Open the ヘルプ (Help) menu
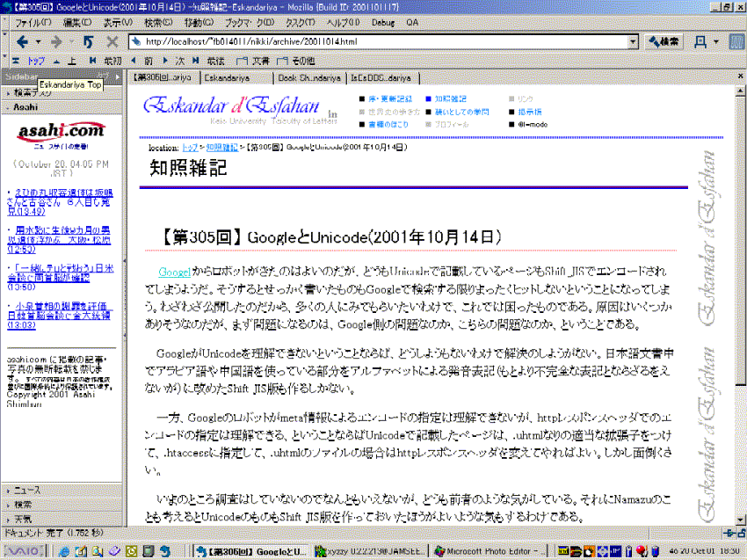Screen dimensions: 747x560 [343, 22]
